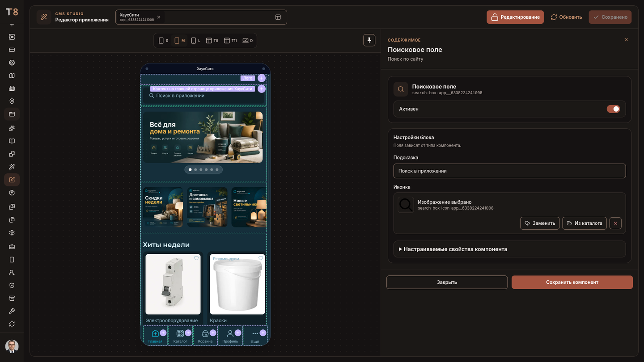Open the gear settings icon in sidebar
Viewport: 644px width, 362px height.
pyautogui.click(x=12, y=232)
